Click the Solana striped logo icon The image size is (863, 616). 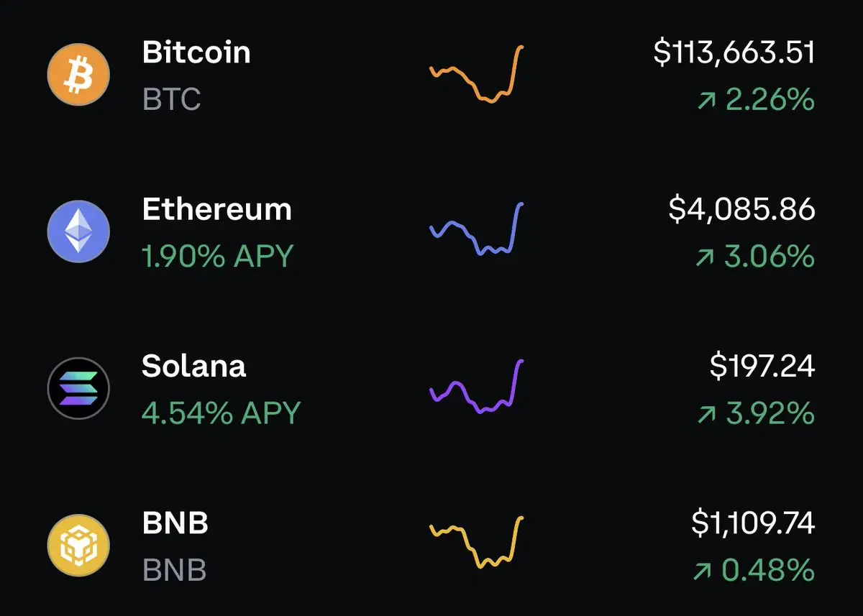click(78, 388)
